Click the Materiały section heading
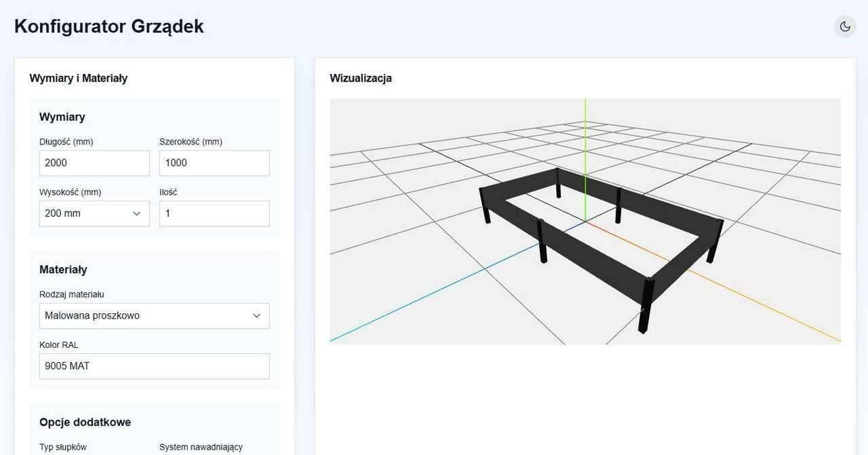Image resolution: width=868 pixels, height=455 pixels. coord(63,269)
